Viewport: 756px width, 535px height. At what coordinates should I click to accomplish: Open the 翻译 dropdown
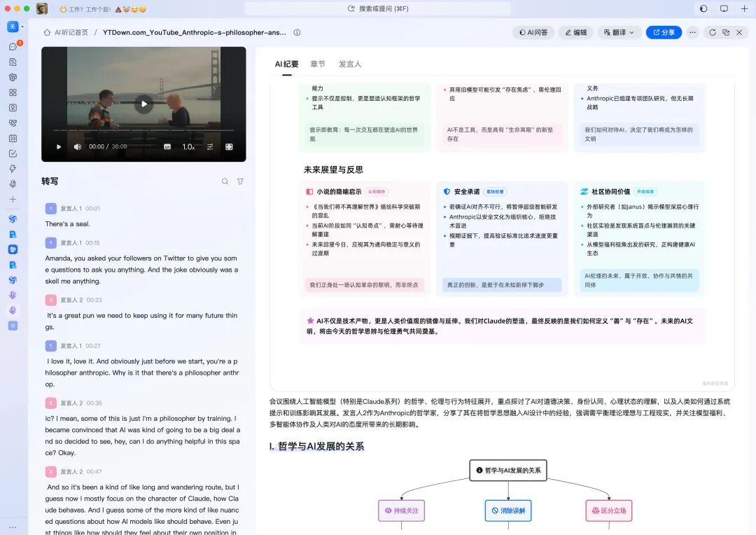(x=619, y=32)
